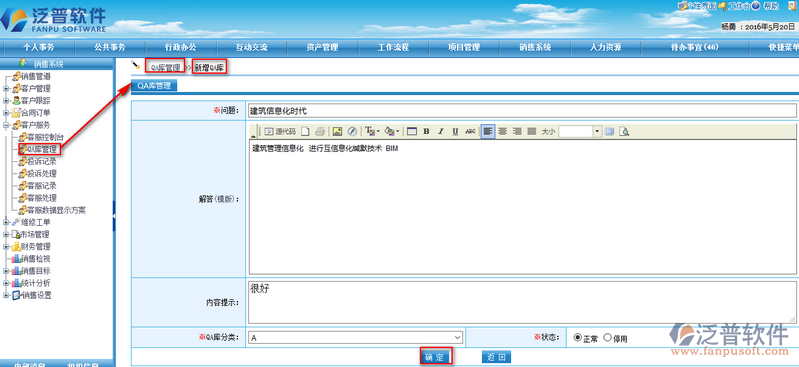
Task: Select the 停用 status radio button
Action: point(607,337)
